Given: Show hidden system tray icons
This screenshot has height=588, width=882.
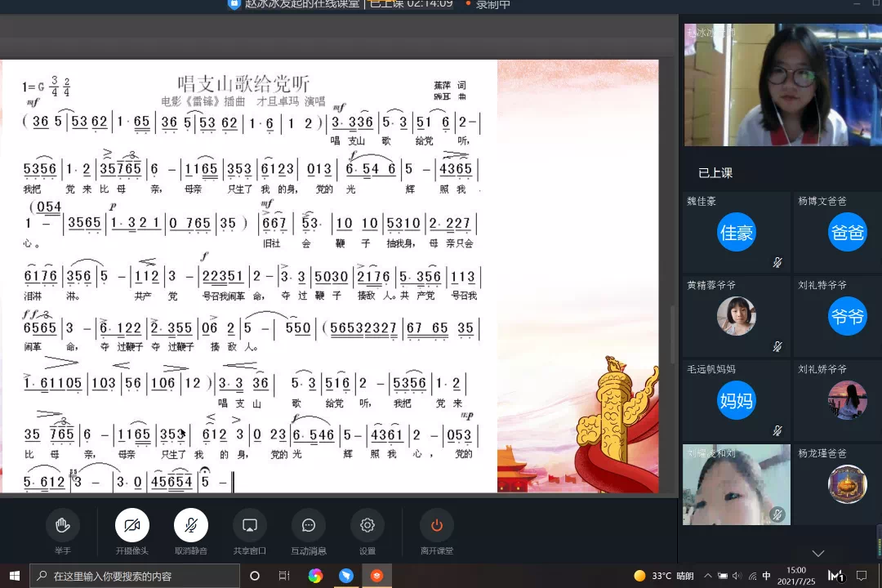Looking at the screenshot, I should tap(707, 576).
